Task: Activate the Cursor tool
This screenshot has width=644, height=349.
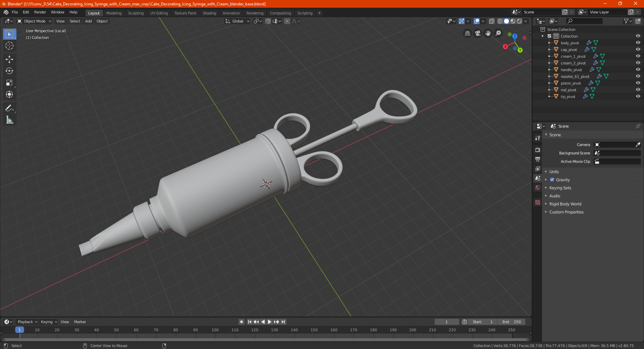Action: point(9,46)
